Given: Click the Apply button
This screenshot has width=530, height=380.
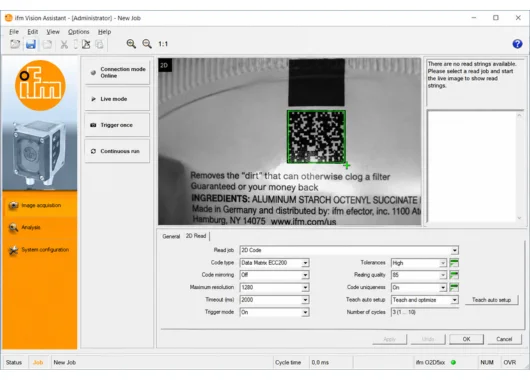Looking at the screenshot, I should pos(389,339).
